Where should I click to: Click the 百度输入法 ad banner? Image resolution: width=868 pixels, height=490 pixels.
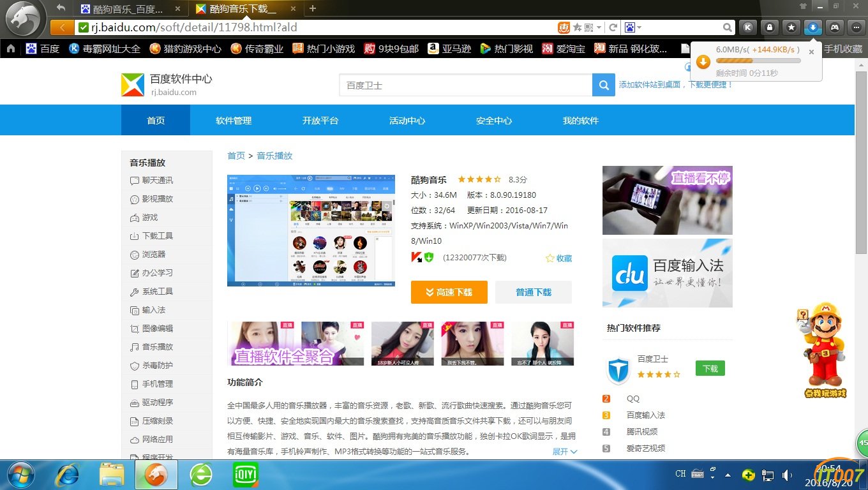tap(668, 273)
